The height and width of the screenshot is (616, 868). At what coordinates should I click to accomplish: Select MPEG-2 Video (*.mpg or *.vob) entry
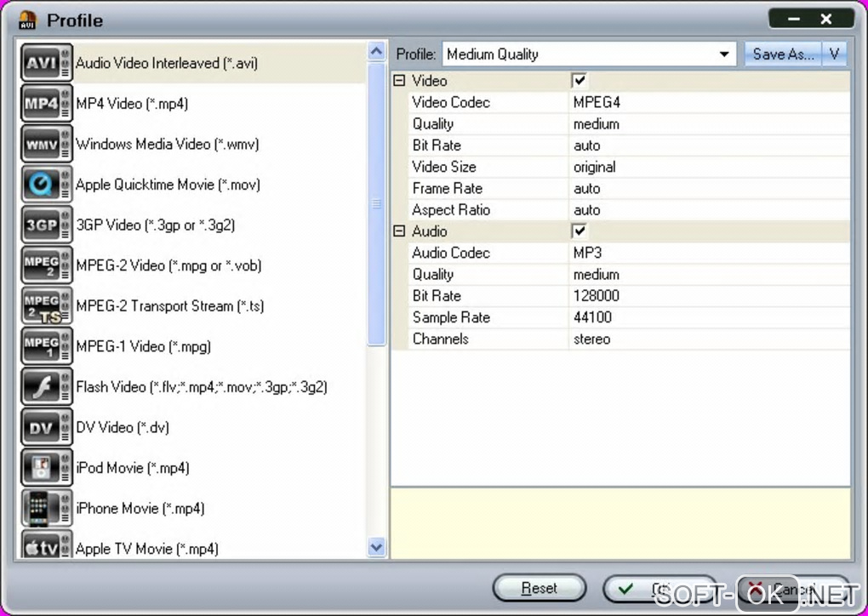[192, 265]
